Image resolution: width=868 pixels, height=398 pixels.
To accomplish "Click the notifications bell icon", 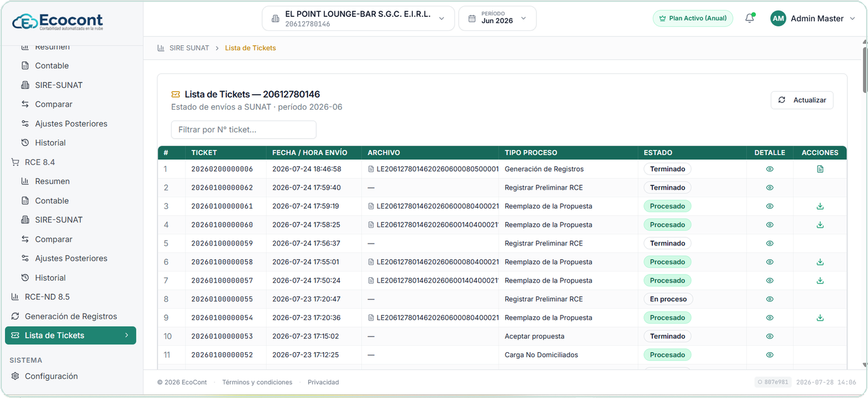I will pyautogui.click(x=750, y=18).
